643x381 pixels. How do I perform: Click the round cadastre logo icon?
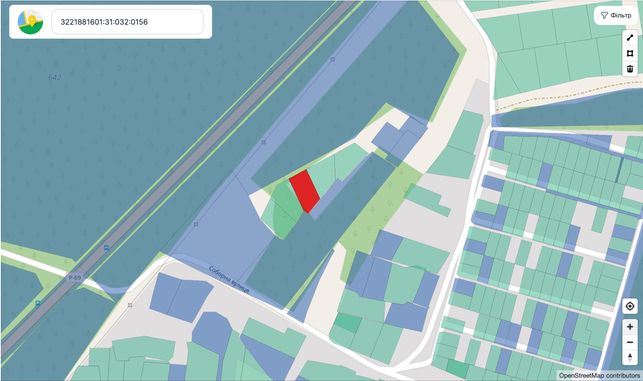pos(30,22)
